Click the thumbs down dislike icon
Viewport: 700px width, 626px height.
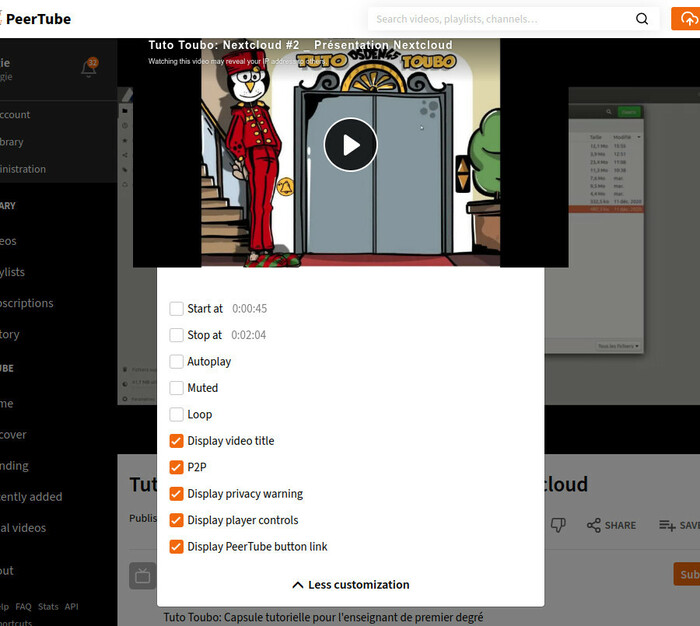[x=560, y=525]
